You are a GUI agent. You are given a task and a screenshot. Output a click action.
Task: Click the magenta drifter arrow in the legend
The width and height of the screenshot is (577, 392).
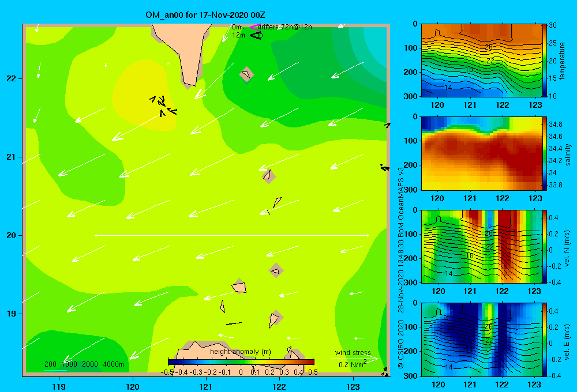254,27
